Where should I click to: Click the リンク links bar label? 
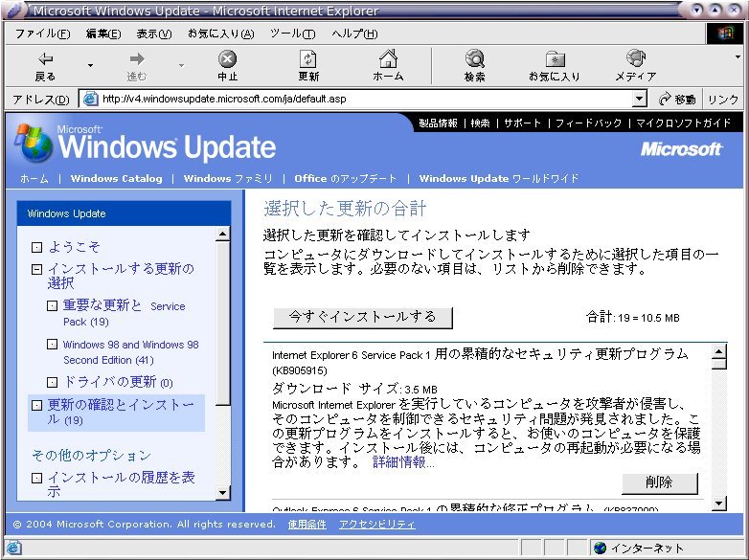(x=723, y=100)
